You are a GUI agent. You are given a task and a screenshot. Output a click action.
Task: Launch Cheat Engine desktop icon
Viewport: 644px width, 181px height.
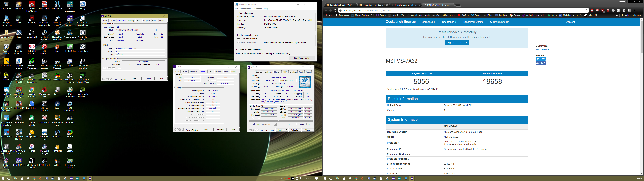click(x=70, y=34)
